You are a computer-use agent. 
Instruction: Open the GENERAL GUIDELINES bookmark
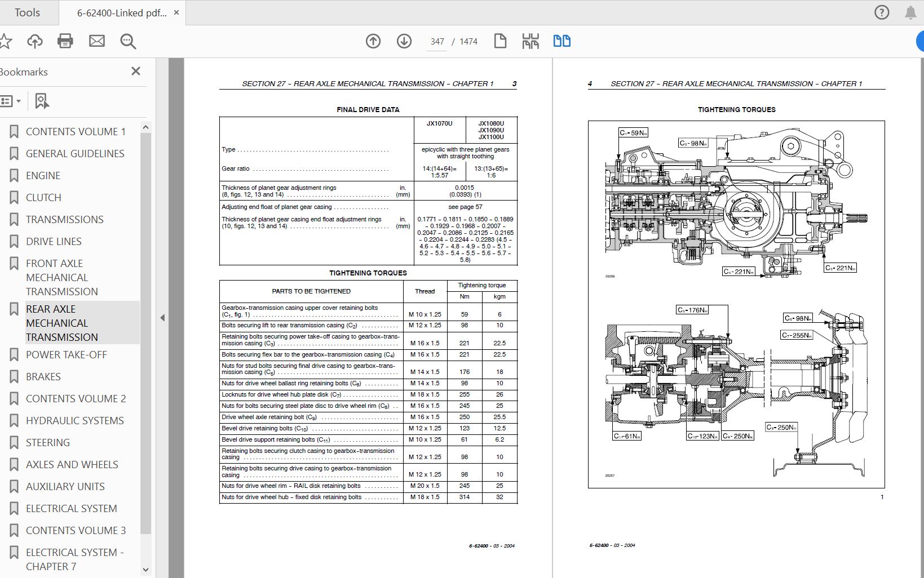coord(75,153)
